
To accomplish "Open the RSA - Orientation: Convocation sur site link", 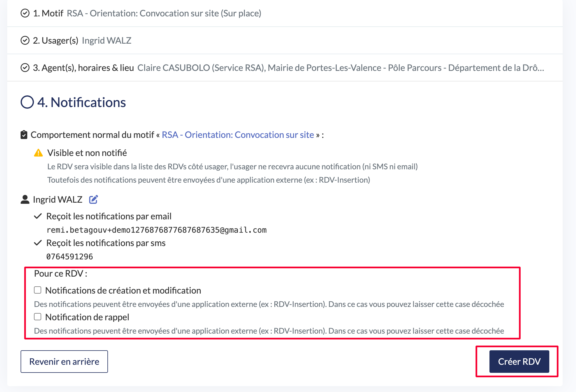I will 238,135.
